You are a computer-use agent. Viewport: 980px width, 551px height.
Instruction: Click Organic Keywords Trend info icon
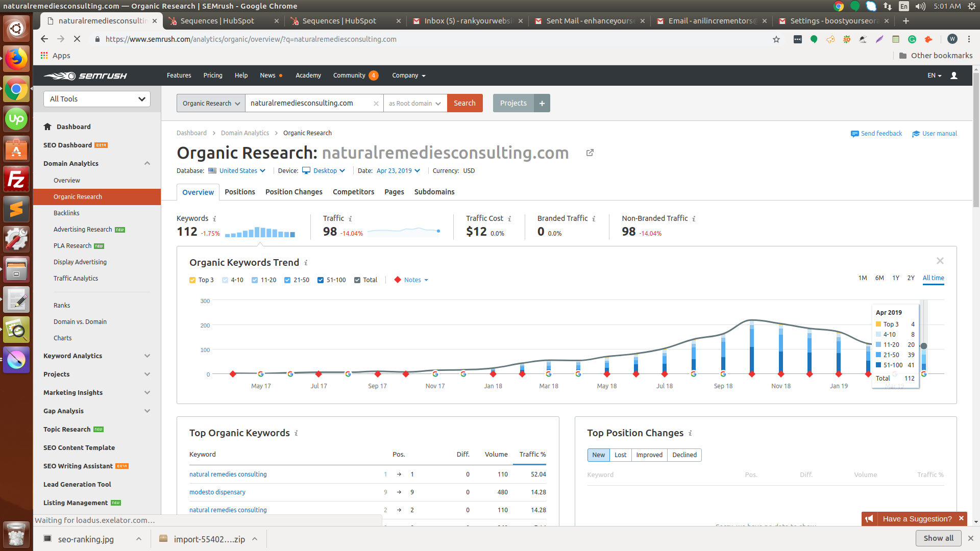click(306, 263)
